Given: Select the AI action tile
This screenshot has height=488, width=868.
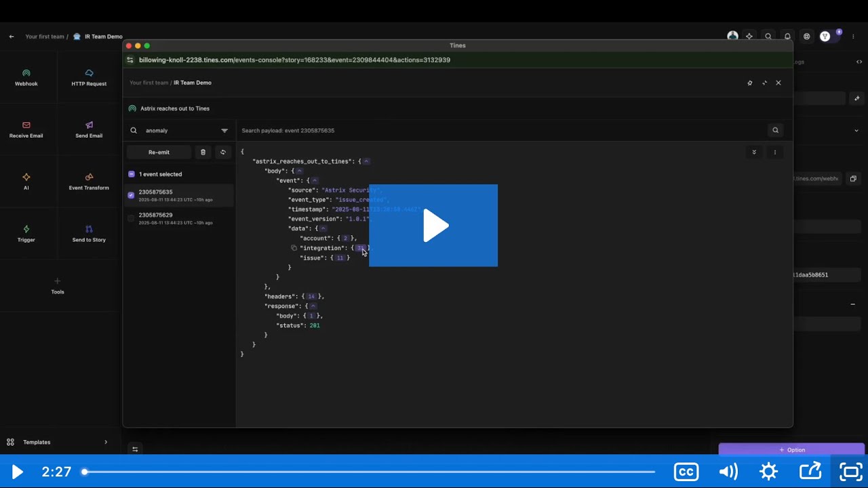Looking at the screenshot, I should [x=26, y=182].
